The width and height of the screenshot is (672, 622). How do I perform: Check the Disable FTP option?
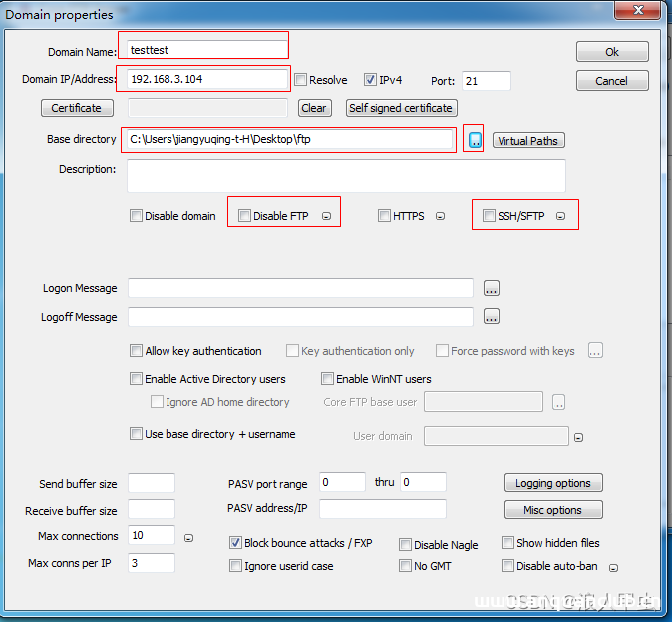pyautogui.click(x=244, y=216)
